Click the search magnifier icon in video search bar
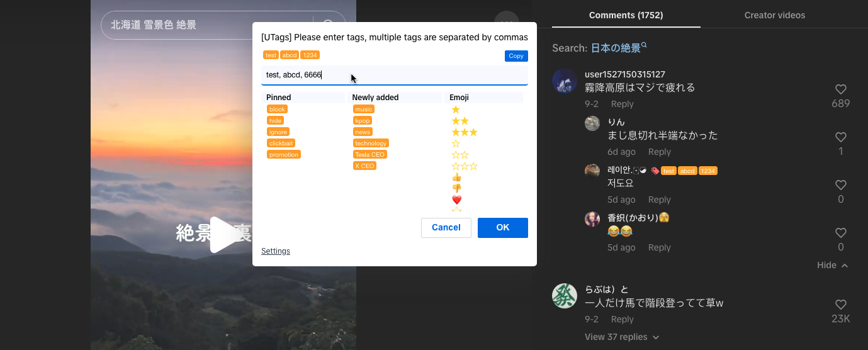Image resolution: width=868 pixels, height=350 pixels. click(x=329, y=25)
